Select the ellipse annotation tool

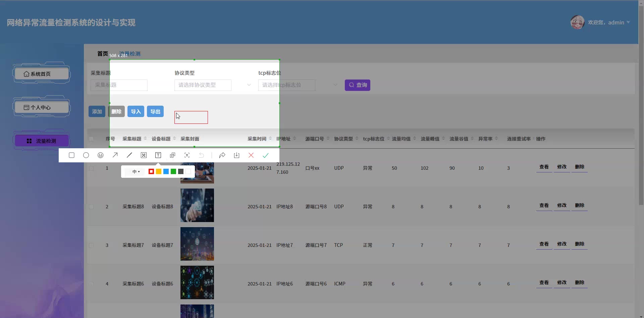[86, 155]
